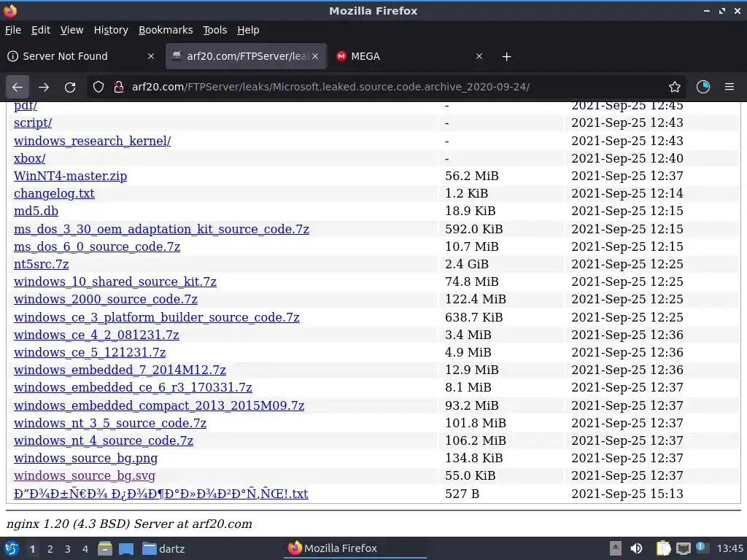Download windows_nt_3_5_source_code.7z
This screenshot has width=747, height=560.
pos(110,423)
